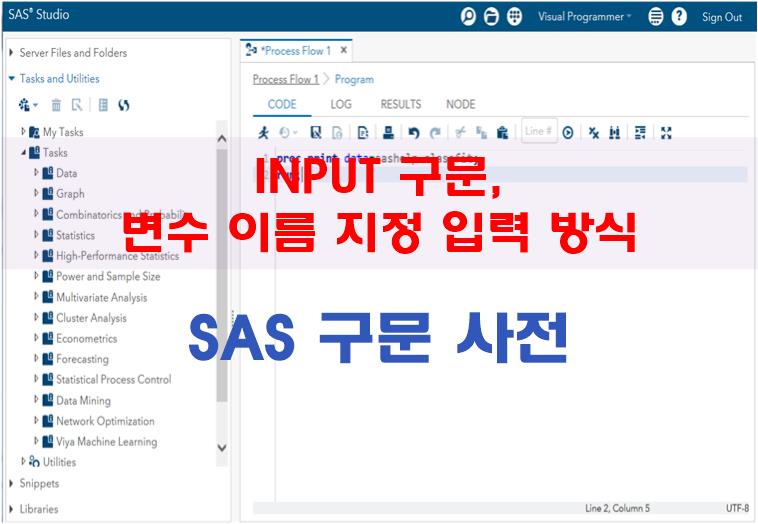Click Sign Out
This screenshot has width=758, height=524.
tap(722, 17)
